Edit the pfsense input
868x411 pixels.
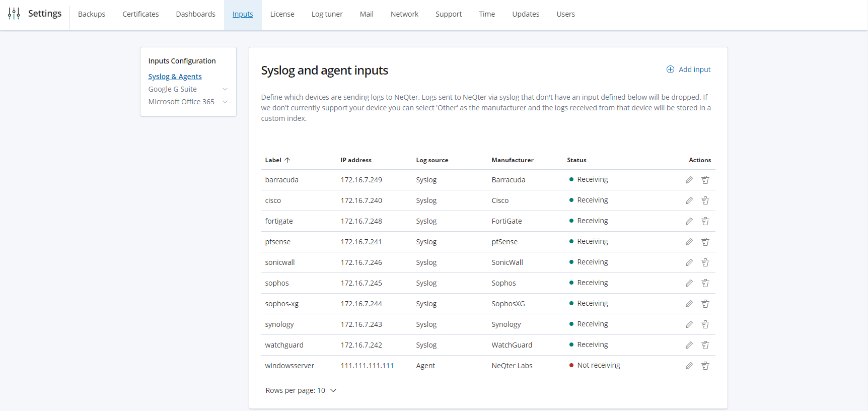tap(689, 242)
